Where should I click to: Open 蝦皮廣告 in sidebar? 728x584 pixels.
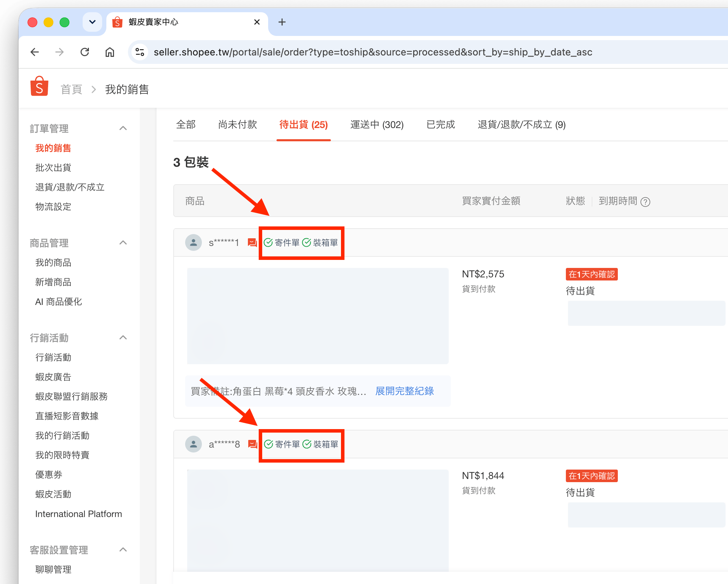pos(53,377)
